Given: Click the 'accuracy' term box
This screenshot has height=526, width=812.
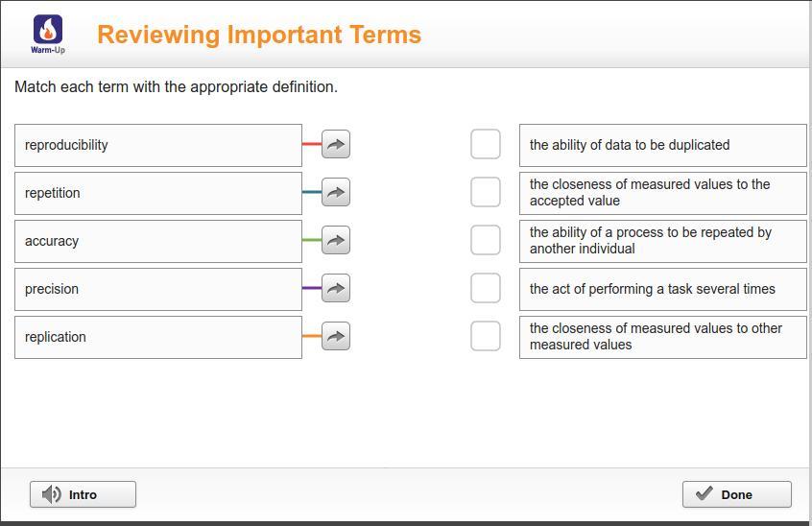Looking at the screenshot, I should tap(158, 241).
